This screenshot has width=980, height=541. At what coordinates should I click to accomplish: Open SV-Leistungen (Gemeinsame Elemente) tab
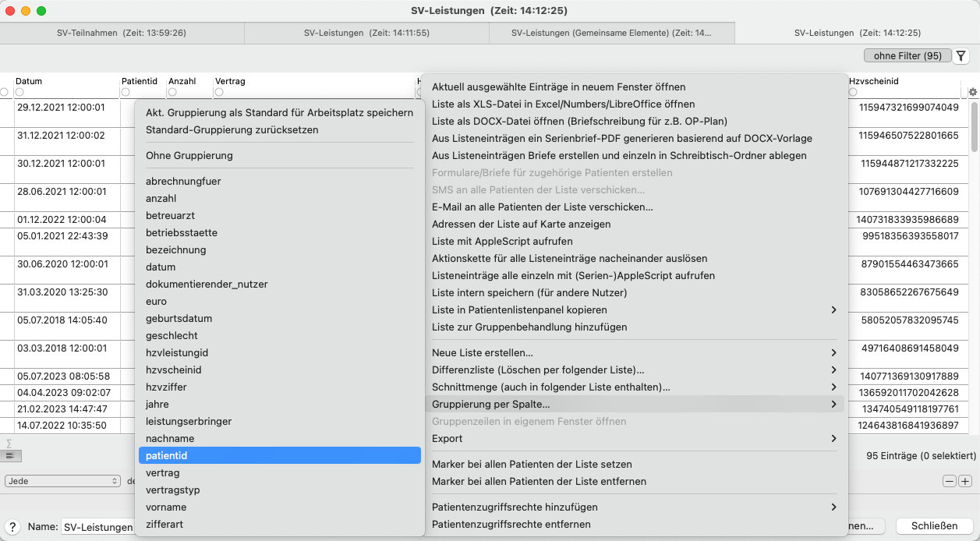tap(611, 33)
